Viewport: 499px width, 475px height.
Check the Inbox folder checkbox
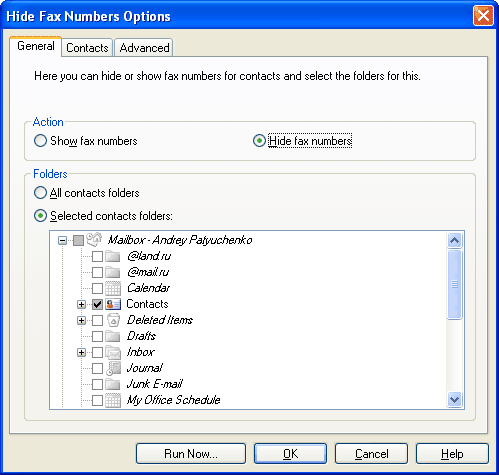pyautogui.click(x=97, y=352)
